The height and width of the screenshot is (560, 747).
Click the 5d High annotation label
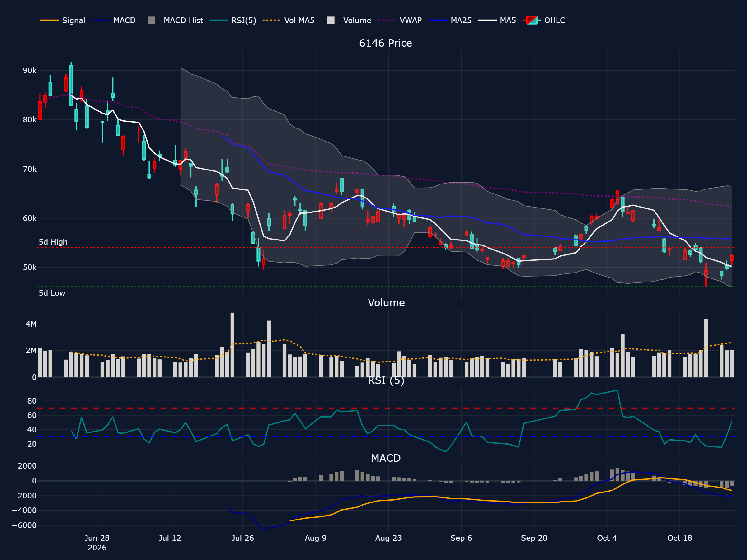pos(53,242)
